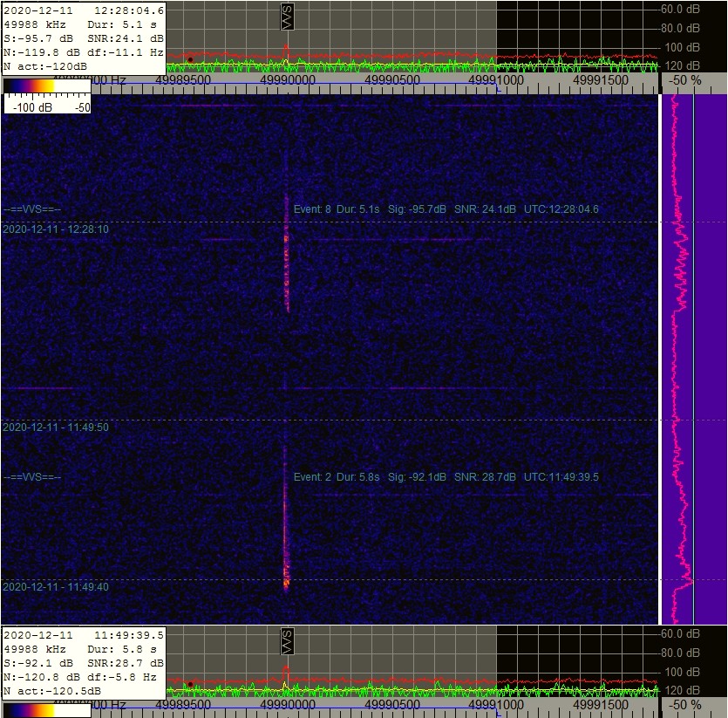
Task: Select the top 49991000 frequency label
Action: 496,80
